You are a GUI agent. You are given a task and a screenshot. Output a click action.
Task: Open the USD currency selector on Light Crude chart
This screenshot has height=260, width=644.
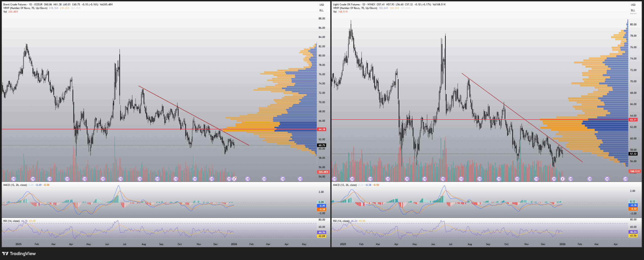(633, 5)
